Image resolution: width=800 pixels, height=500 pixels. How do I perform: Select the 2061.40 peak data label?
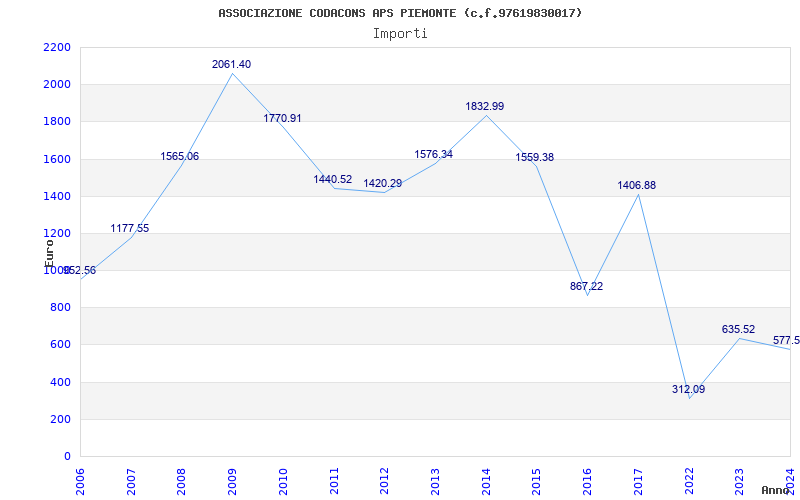232,64
